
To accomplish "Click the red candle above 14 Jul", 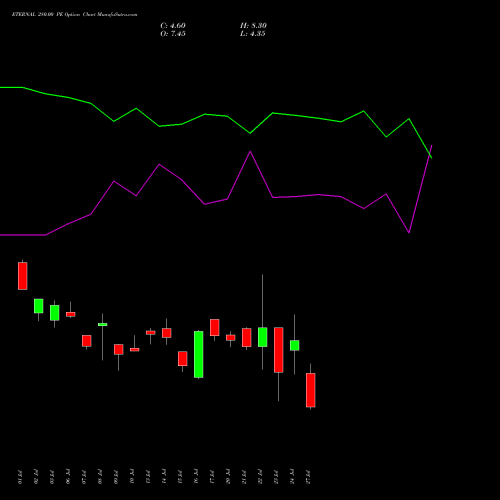I will (x=167, y=333).
